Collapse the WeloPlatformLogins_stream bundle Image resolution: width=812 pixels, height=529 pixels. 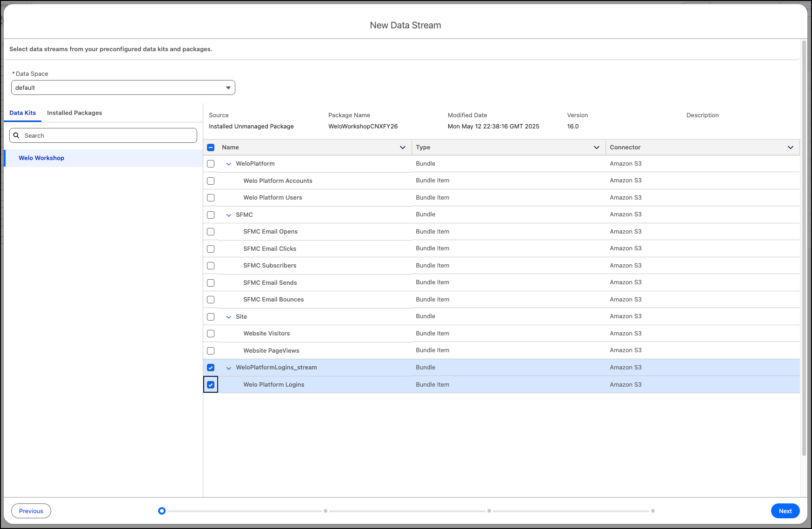click(x=229, y=368)
